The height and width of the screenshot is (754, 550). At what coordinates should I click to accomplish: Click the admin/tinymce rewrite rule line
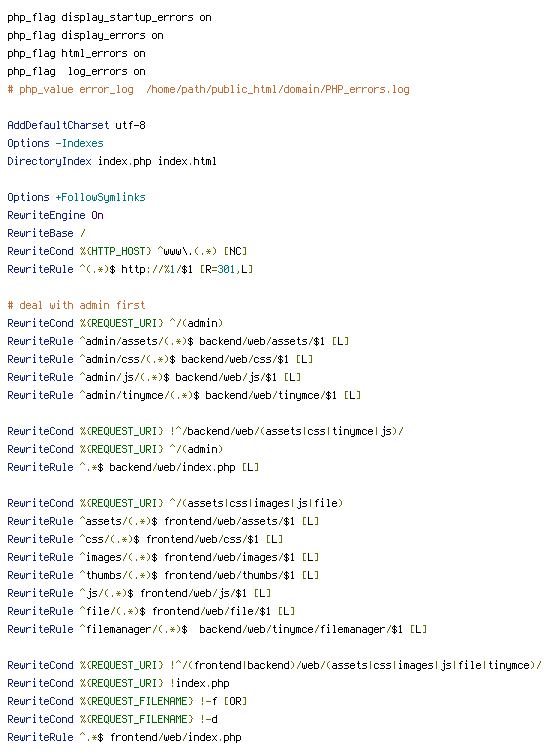tap(184, 395)
